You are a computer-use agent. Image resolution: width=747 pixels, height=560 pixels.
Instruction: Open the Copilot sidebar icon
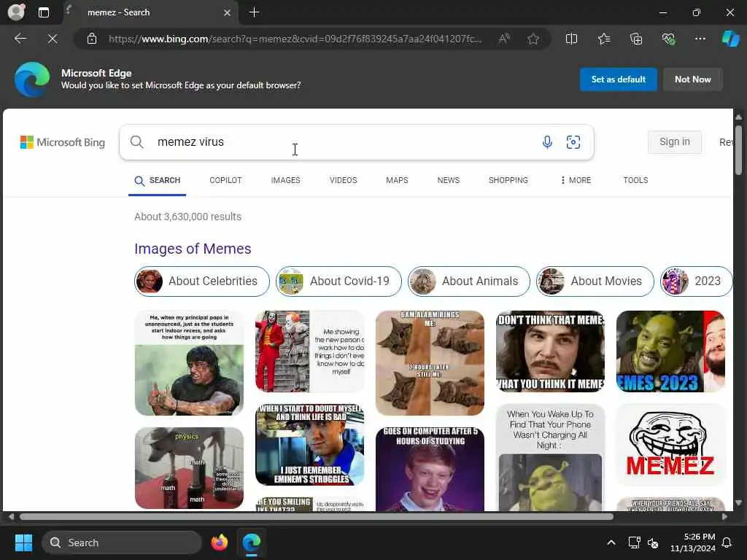(x=730, y=39)
